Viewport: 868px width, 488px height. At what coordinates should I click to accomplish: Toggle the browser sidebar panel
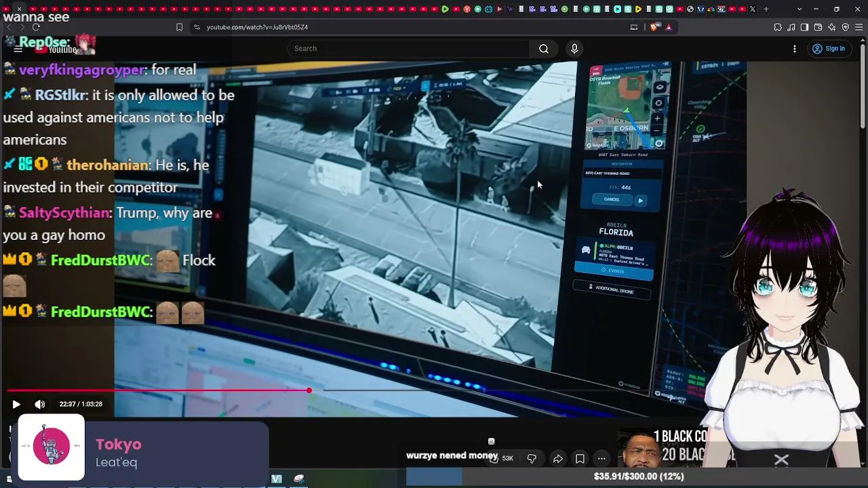coord(804,27)
